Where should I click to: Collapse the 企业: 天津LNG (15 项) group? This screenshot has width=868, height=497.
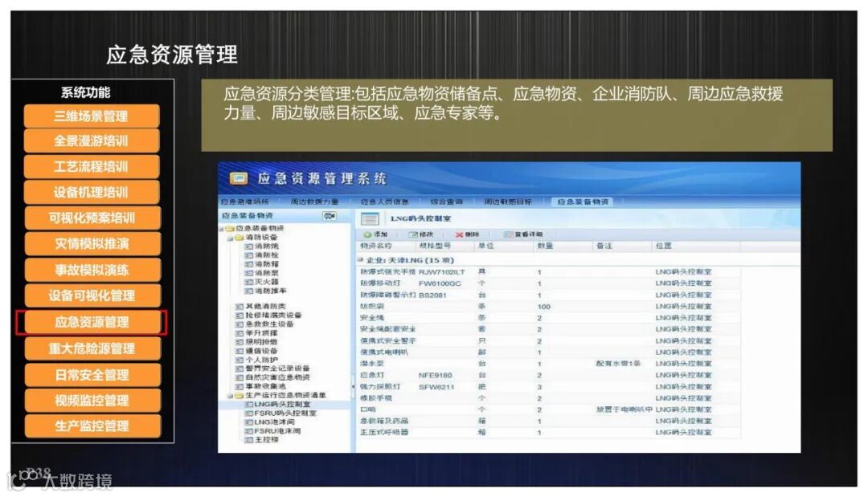click(x=360, y=260)
